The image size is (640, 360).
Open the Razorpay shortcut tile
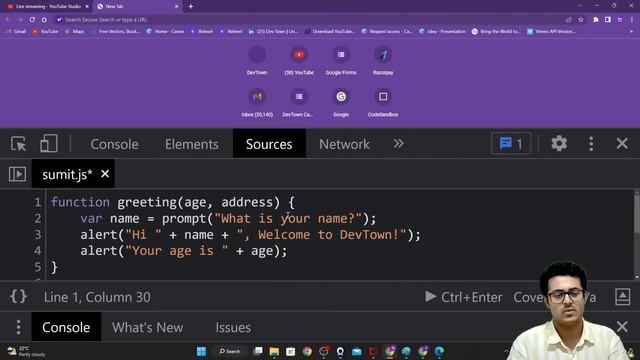point(383,60)
